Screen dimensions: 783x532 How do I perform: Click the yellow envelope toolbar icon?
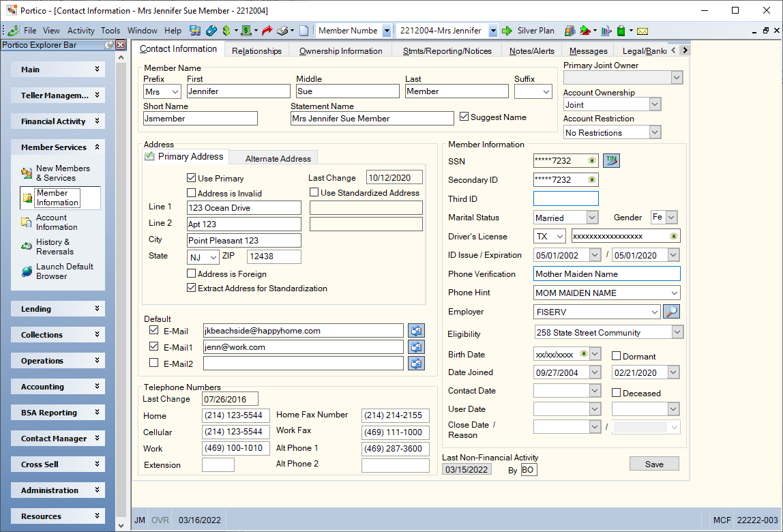click(x=642, y=31)
